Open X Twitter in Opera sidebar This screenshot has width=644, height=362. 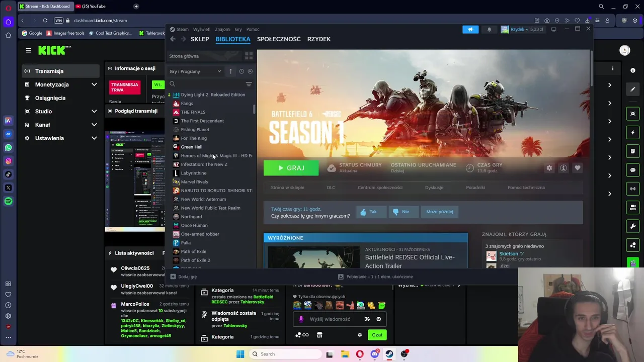8,188
